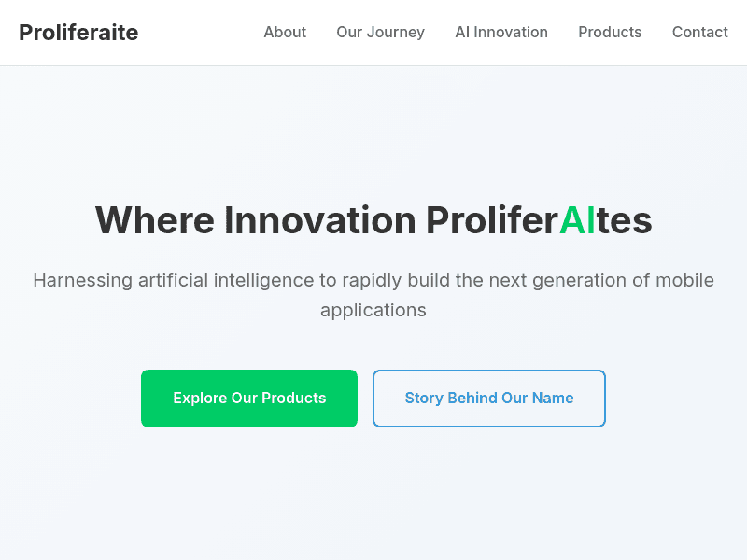Click the Proliferaite brand name in the header
Viewport: 747px width, 560px height.
point(78,32)
